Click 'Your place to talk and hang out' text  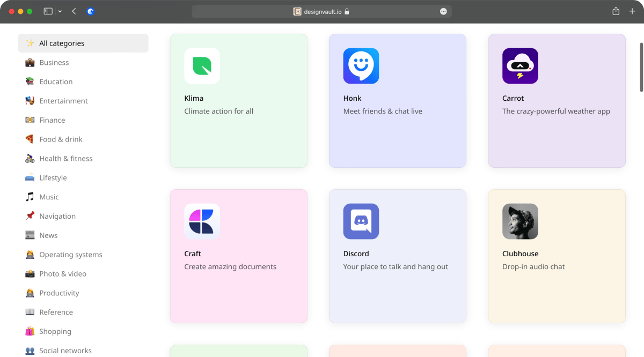(x=396, y=267)
